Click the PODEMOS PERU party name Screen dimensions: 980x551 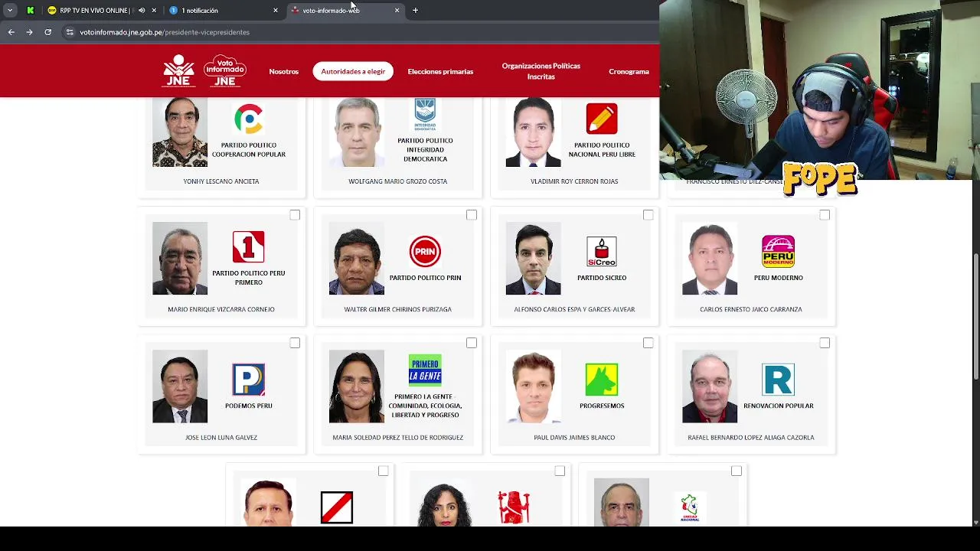(x=249, y=406)
